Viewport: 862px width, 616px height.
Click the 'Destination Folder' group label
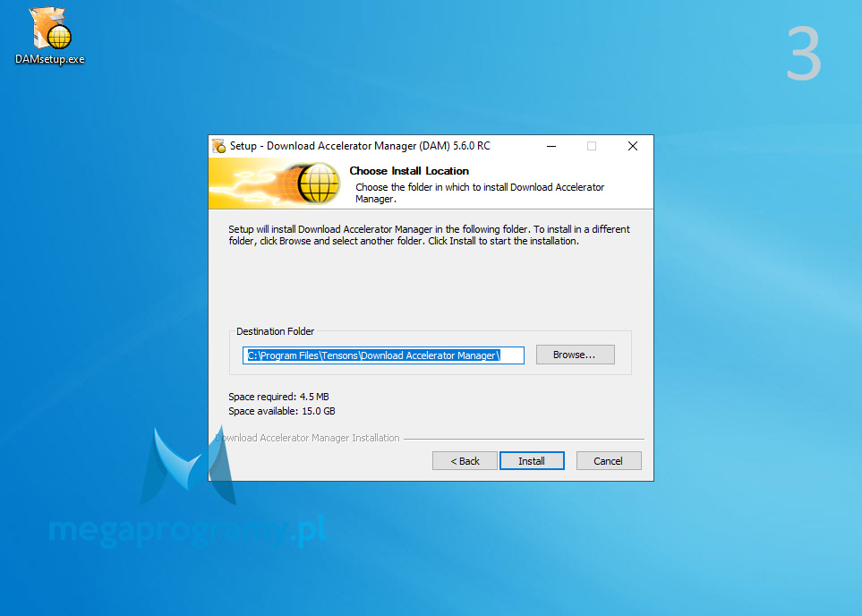[x=275, y=331]
